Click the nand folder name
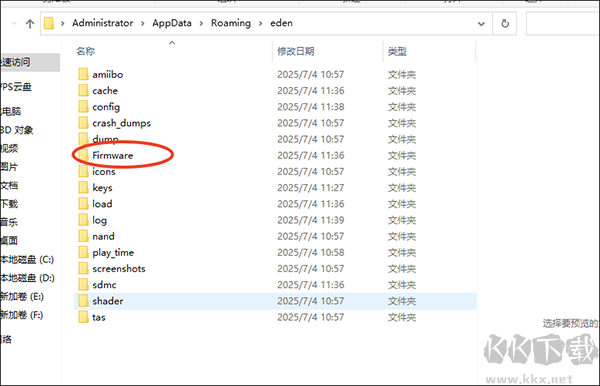Viewport: 600px width, 386px height. tap(103, 236)
